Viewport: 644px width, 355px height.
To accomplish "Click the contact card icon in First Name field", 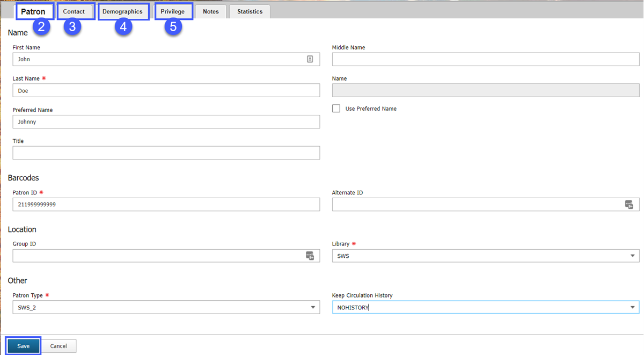I will [x=310, y=59].
